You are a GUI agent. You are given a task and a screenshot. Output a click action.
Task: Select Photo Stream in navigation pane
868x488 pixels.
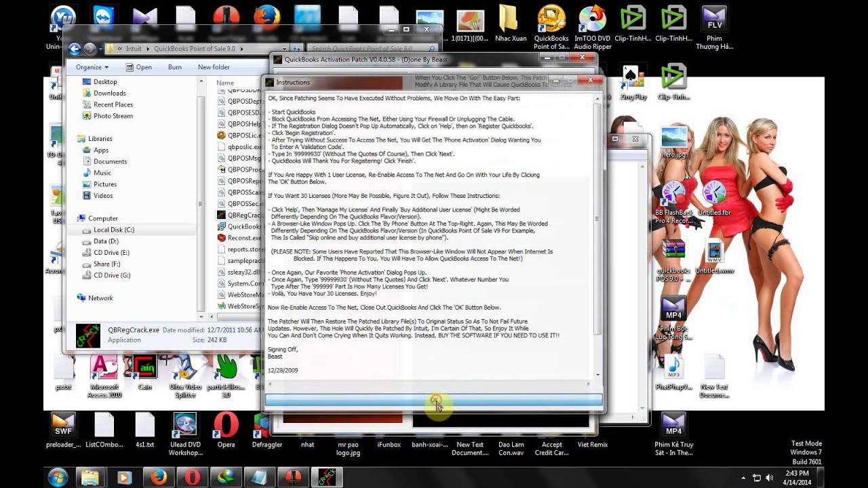[113, 116]
